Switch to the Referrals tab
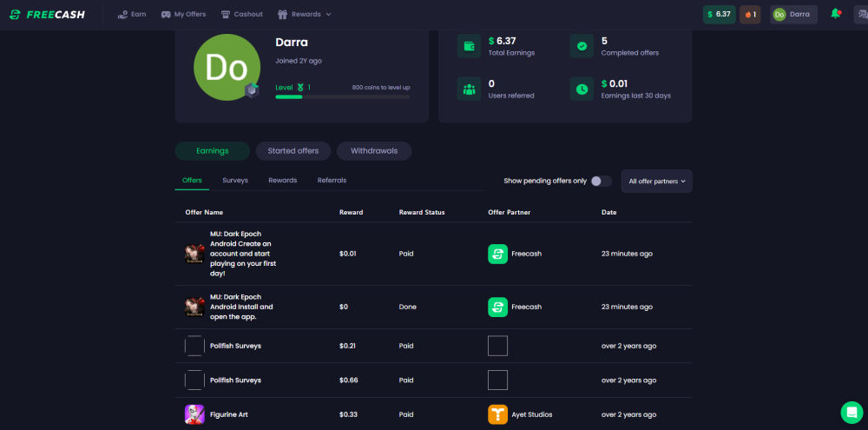Viewport: 868px width, 430px height. (x=332, y=181)
